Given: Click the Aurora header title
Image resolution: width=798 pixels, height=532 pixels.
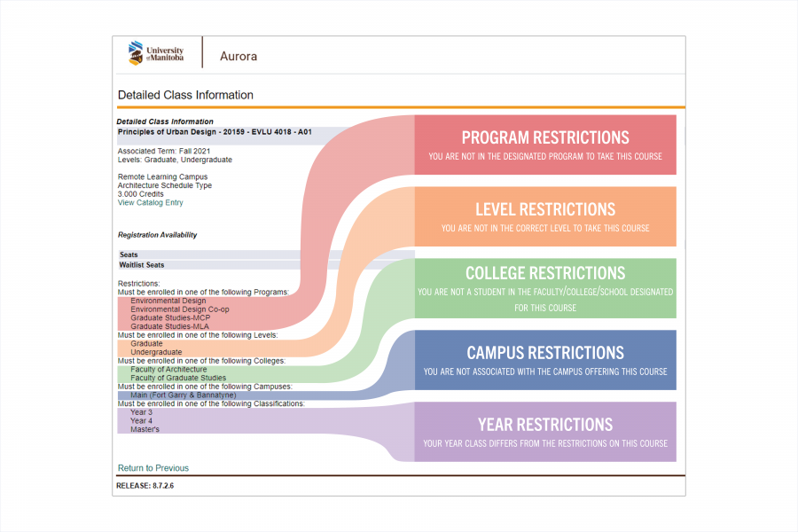Looking at the screenshot, I should pos(239,56).
